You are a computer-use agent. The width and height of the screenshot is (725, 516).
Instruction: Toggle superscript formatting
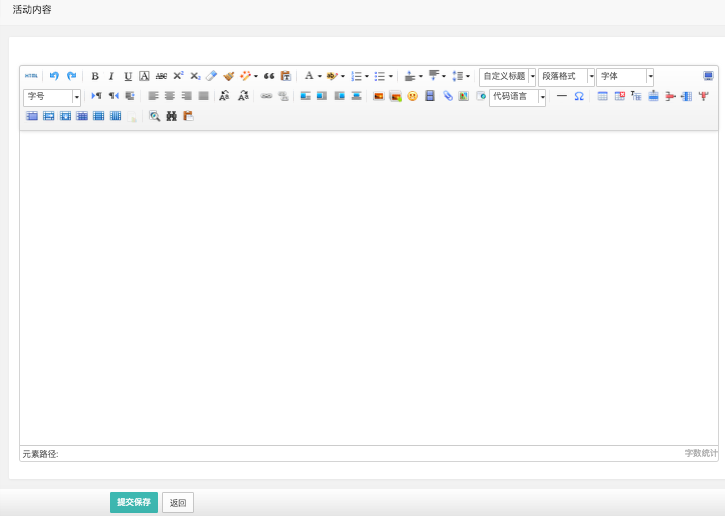coord(178,76)
